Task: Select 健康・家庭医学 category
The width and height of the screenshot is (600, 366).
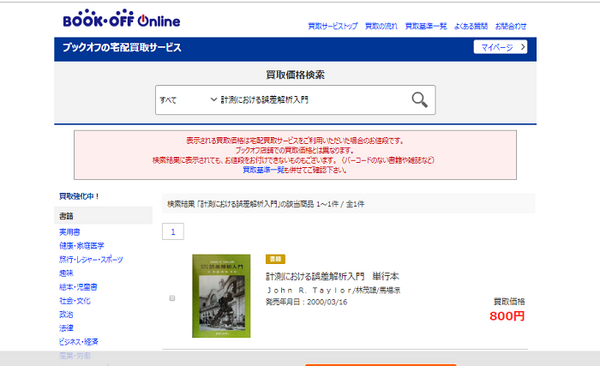Action: tap(82, 246)
